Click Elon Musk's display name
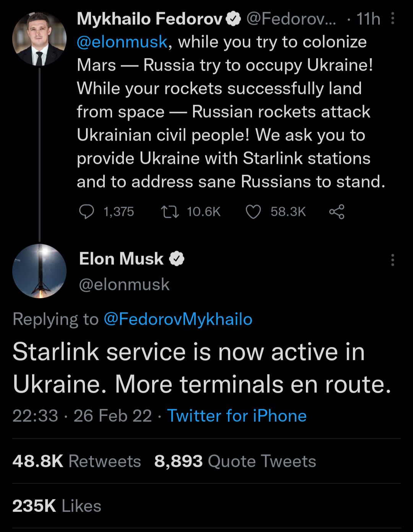The width and height of the screenshot is (413, 532). [121, 259]
